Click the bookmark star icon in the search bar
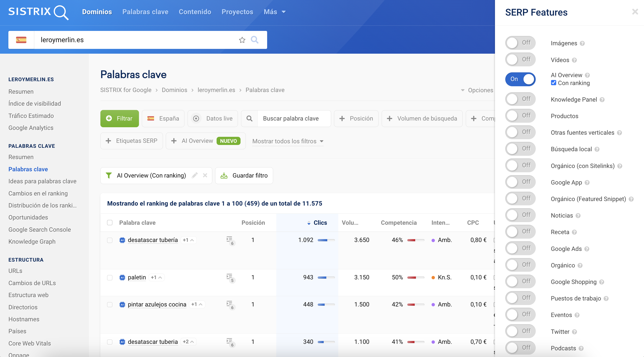This screenshot has width=644, height=357. click(x=242, y=40)
